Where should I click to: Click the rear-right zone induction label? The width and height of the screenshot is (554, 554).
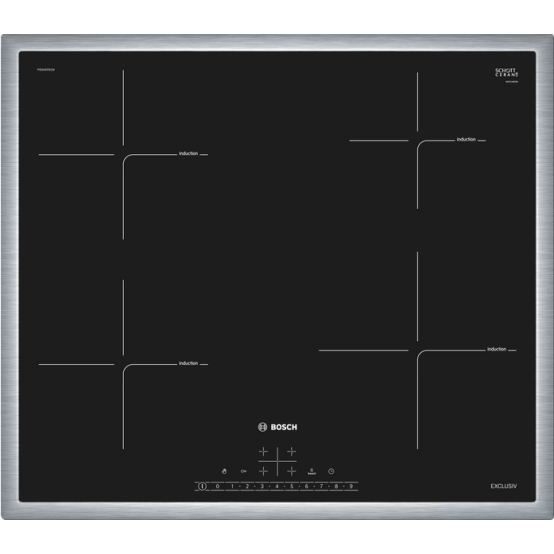pyautogui.click(x=466, y=139)
